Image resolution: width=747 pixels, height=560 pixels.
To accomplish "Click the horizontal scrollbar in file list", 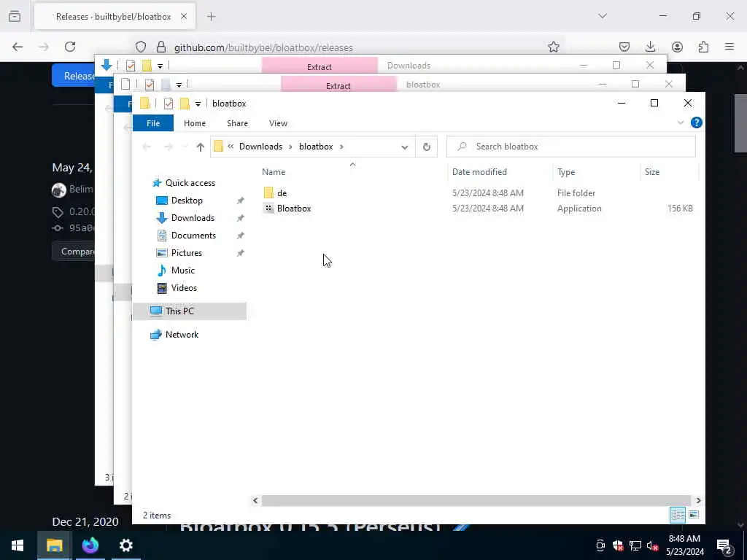I will coord(476,500).
